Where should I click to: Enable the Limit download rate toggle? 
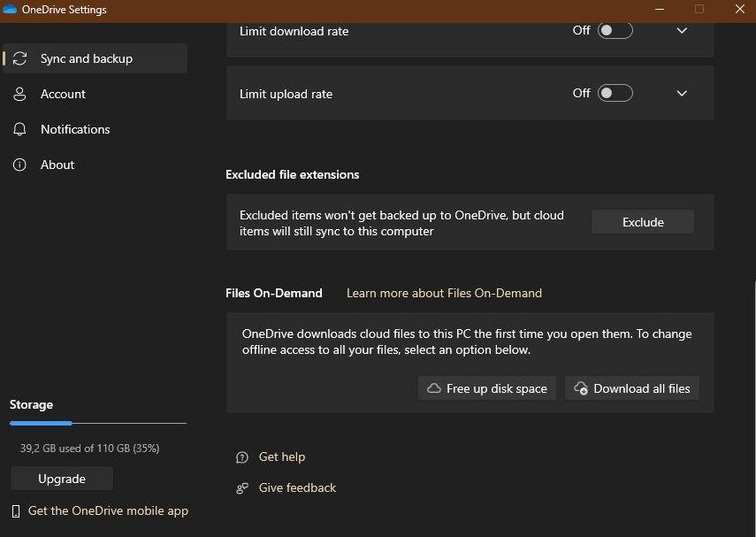(x=615, y=30)
